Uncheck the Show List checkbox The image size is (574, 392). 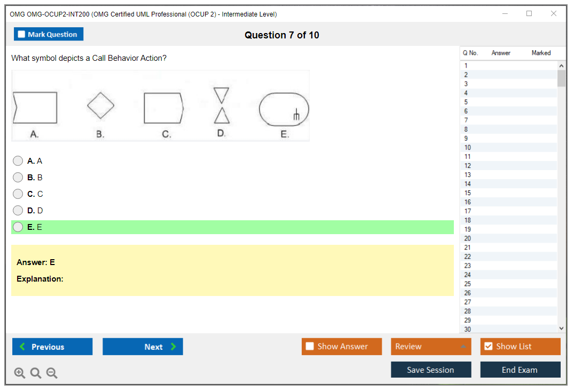[x=488, y=347]
